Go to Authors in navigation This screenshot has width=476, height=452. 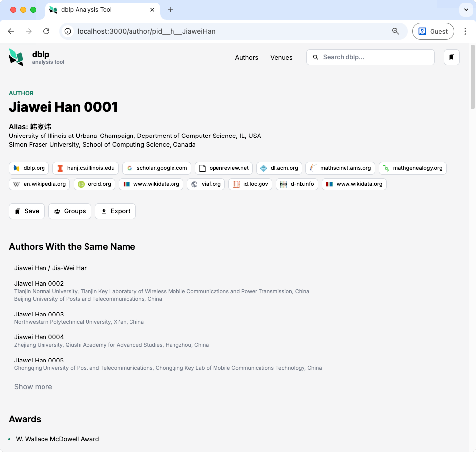click(x=246, y=58)
